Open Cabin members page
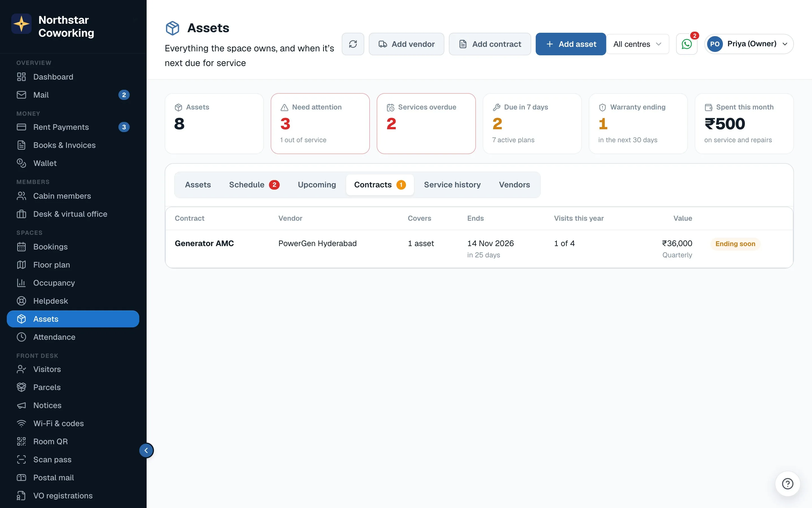This screenshot has width=812, height=508. 73,196
